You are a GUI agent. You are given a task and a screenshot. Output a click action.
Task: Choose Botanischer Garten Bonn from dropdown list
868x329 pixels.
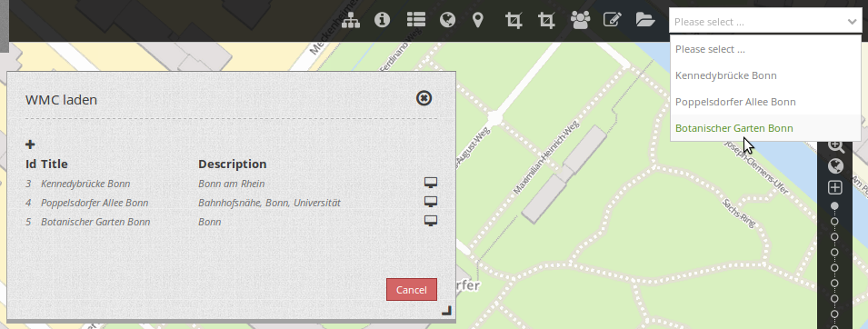pos(765,128)
